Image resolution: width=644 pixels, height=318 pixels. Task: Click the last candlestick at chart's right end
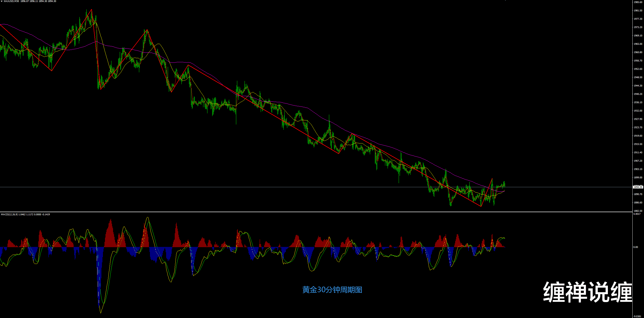point(505,185)
